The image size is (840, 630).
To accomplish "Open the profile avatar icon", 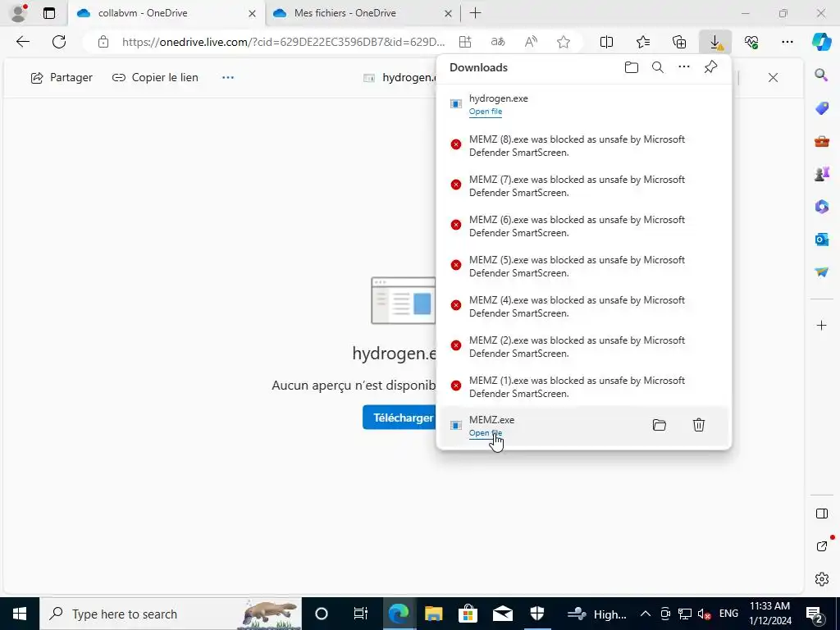I will tap(19, 13).
